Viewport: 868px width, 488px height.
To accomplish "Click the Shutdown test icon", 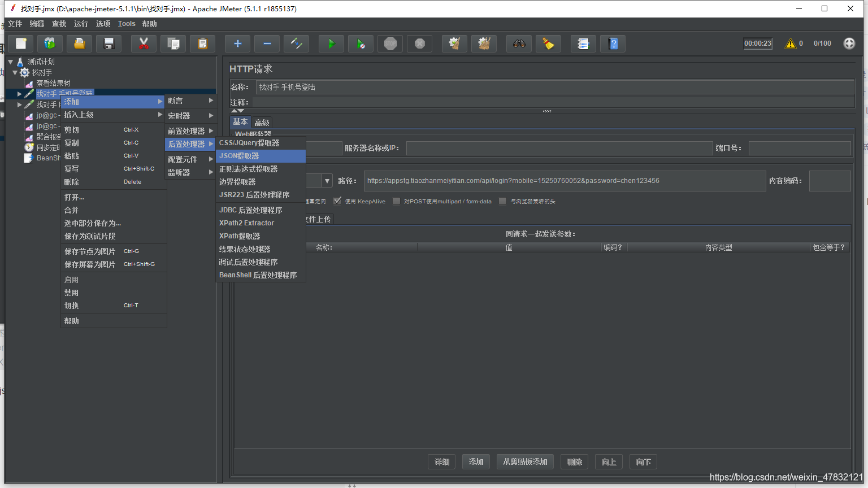I will pos(419,43).
